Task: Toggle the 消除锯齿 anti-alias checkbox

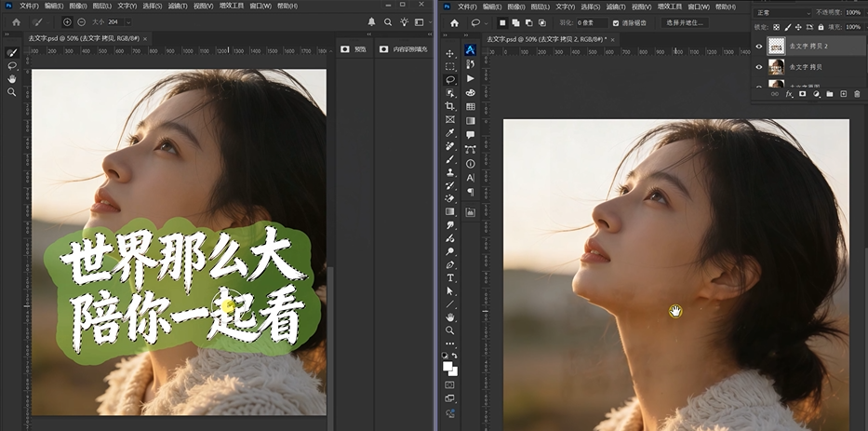Action: point(616,23)
